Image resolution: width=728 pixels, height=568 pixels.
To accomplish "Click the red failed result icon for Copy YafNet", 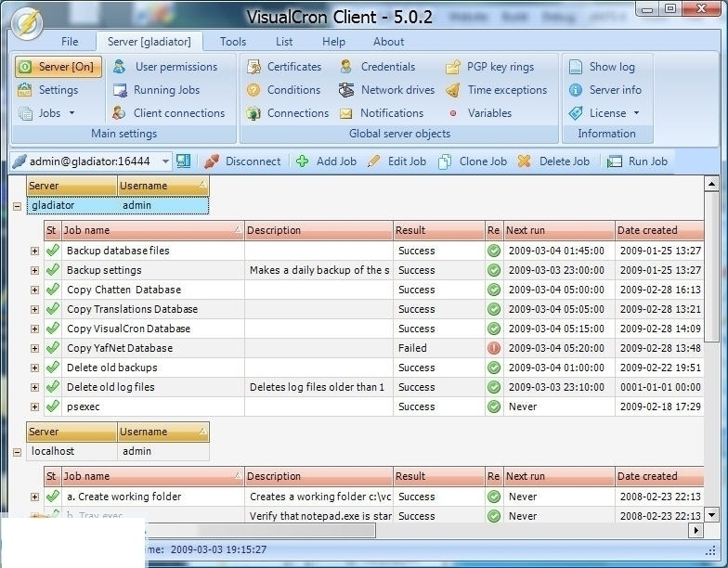I will click(494, 348).
